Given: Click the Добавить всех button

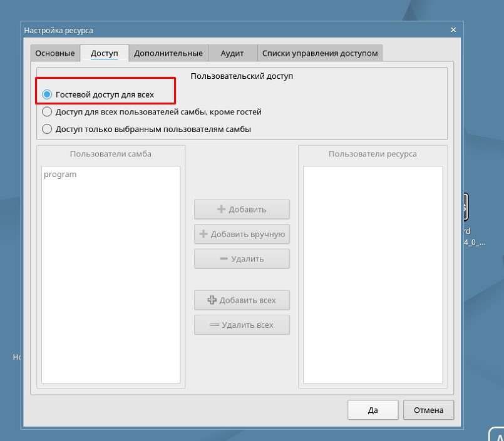Looking at the screenshot, I should point(242,300).
